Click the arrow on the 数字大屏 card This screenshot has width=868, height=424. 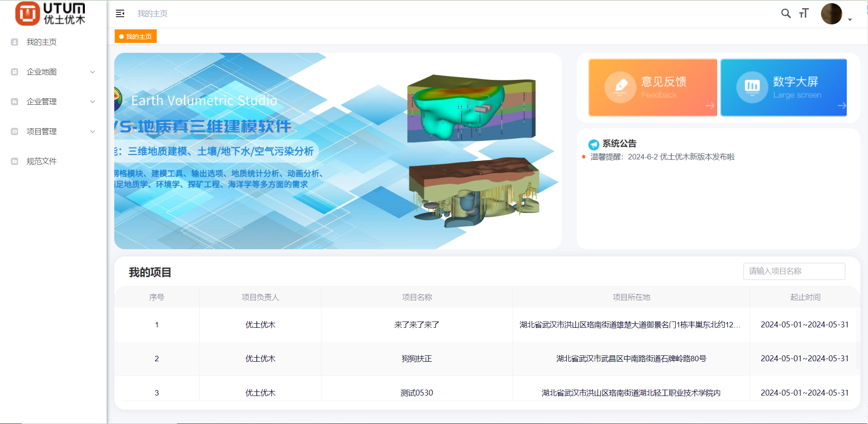tap(842, 106)
